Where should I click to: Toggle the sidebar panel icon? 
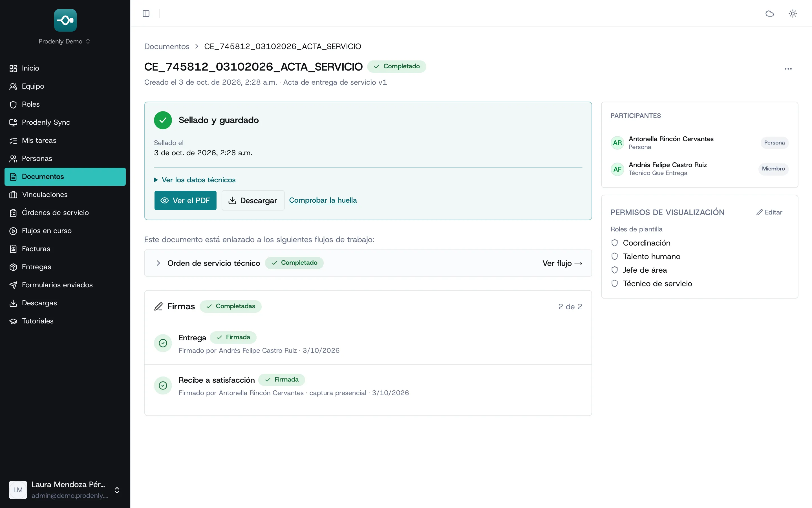click(146, 14)
